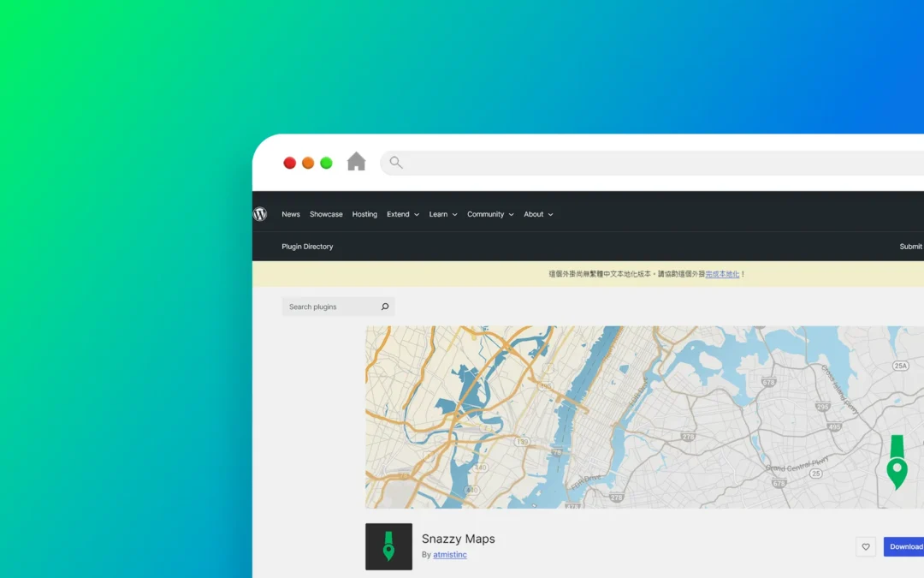Open the Learn menu label
Viewport: 924px width, 578px height.
(438, 214)
